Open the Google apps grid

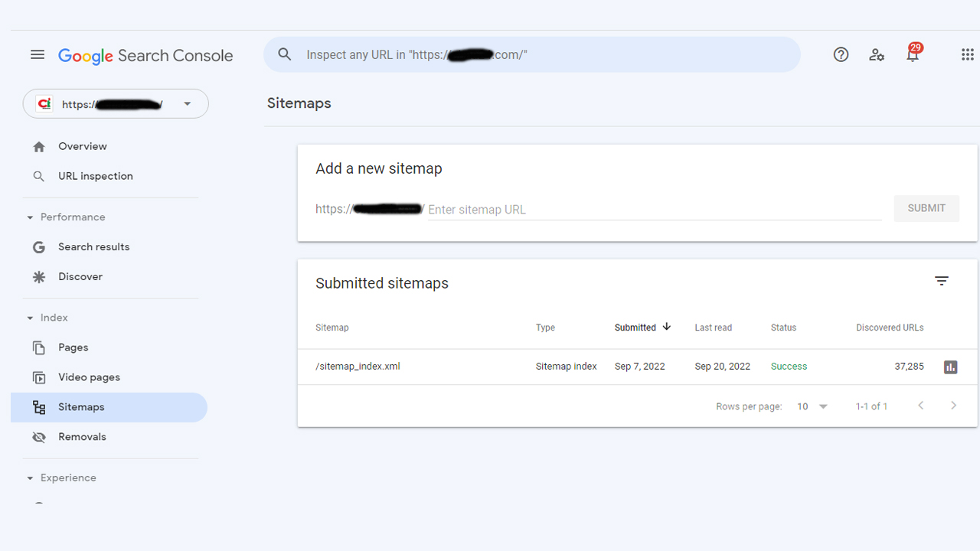(x=967, y=55)
